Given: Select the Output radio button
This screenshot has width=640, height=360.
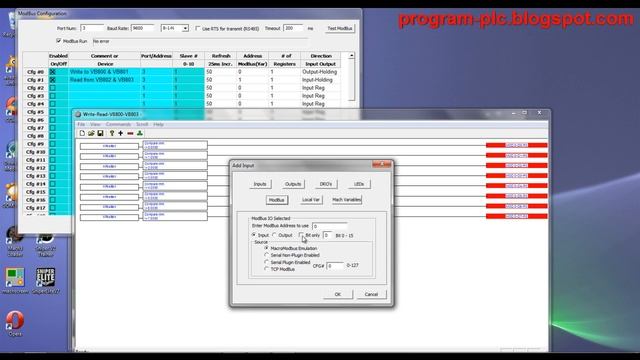Looking at the screenshot, I should 275,235.
